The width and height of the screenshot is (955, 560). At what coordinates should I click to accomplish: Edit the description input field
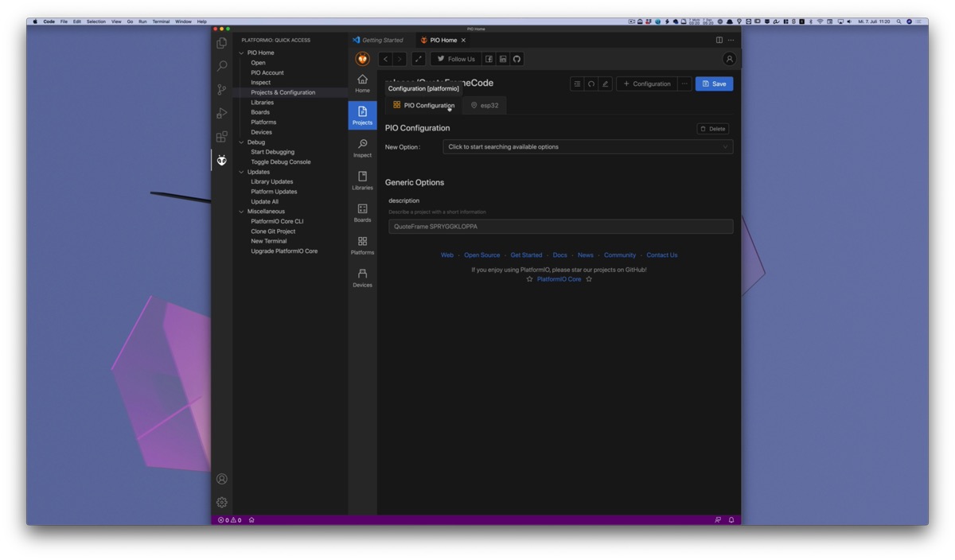pyautogui.click(x=560, y=227)
